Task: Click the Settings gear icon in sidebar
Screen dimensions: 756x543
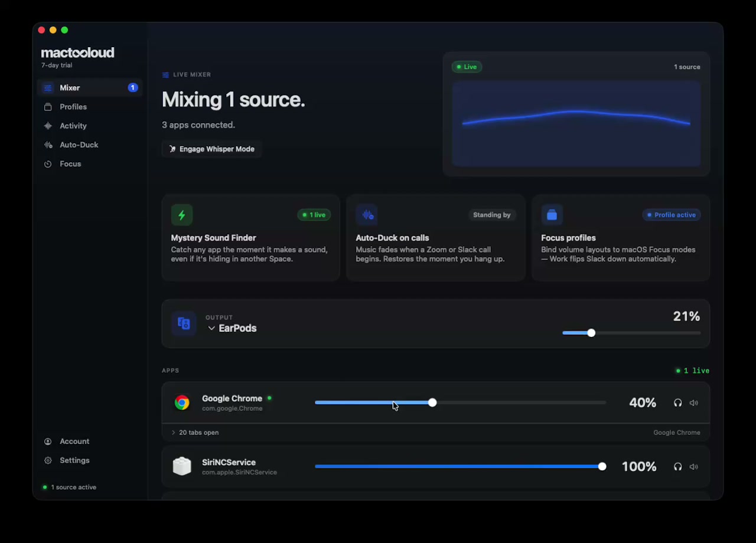Action: point(48,460)
